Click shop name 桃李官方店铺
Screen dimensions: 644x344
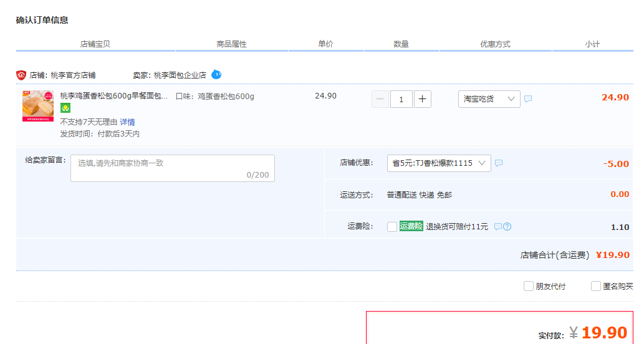point(73,75)
